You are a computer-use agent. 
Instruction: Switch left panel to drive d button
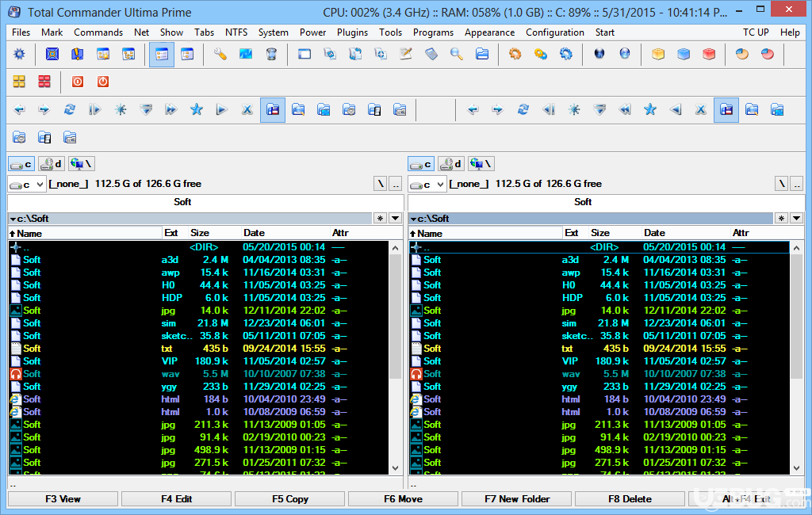point(52,164)
